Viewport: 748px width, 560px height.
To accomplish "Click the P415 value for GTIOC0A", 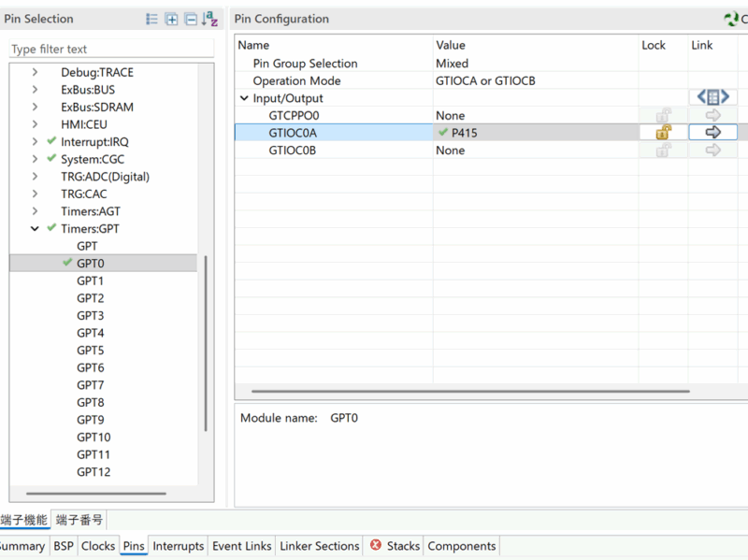I will 464,133.
